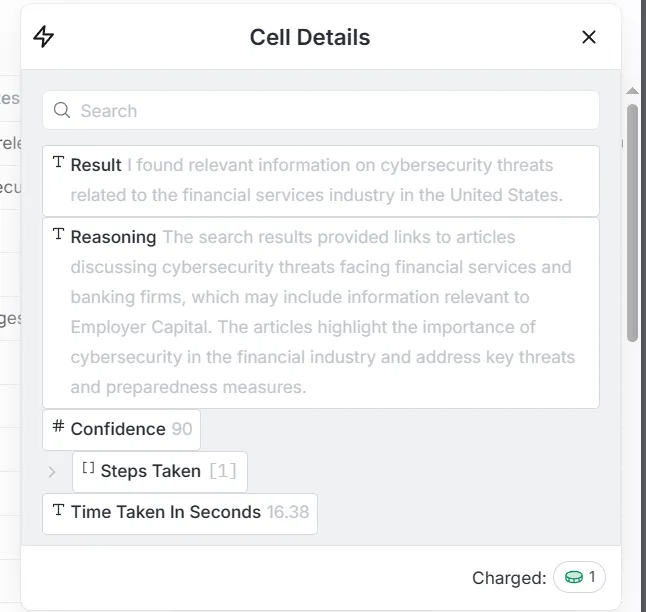646x612 pixels.
Task: Click the brackets array icon beside Steps Taken
Action: (88, 468)
